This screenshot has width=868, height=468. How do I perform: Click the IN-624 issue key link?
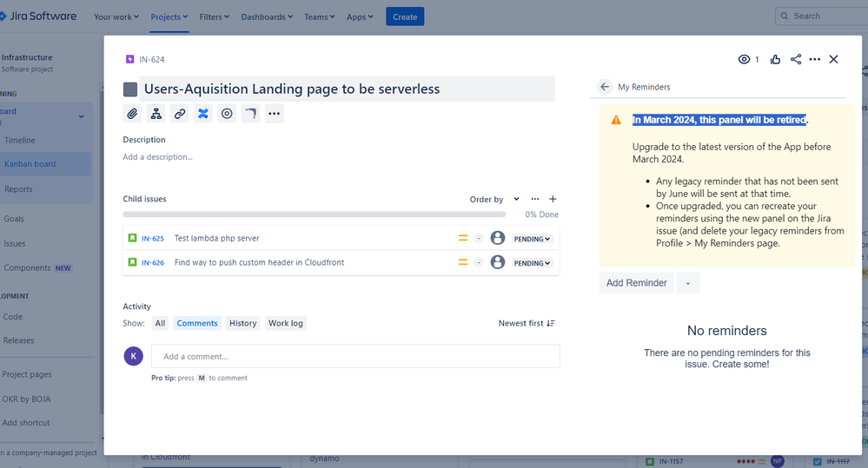(152, 59)
